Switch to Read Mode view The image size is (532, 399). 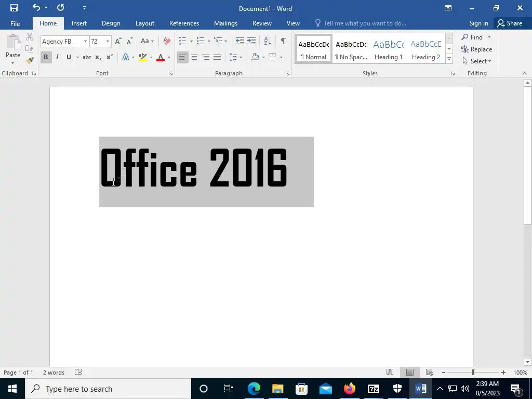tap(390, 372)
